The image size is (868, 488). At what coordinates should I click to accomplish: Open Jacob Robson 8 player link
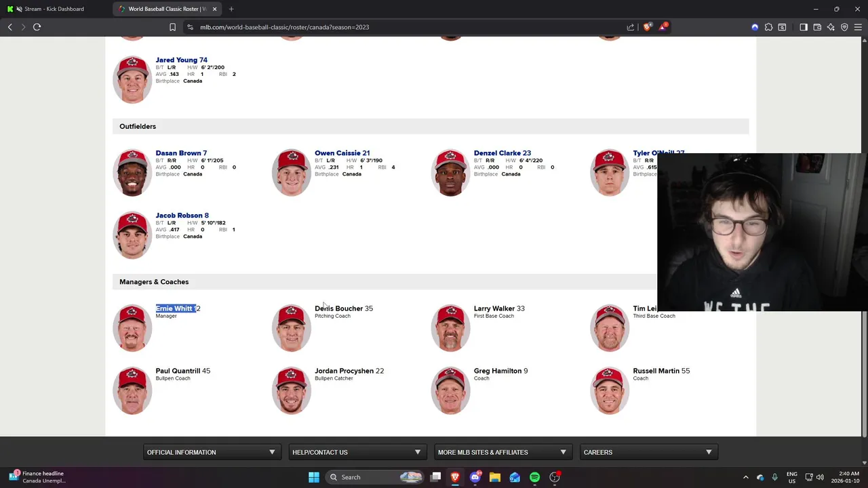(x=182, y=216)
